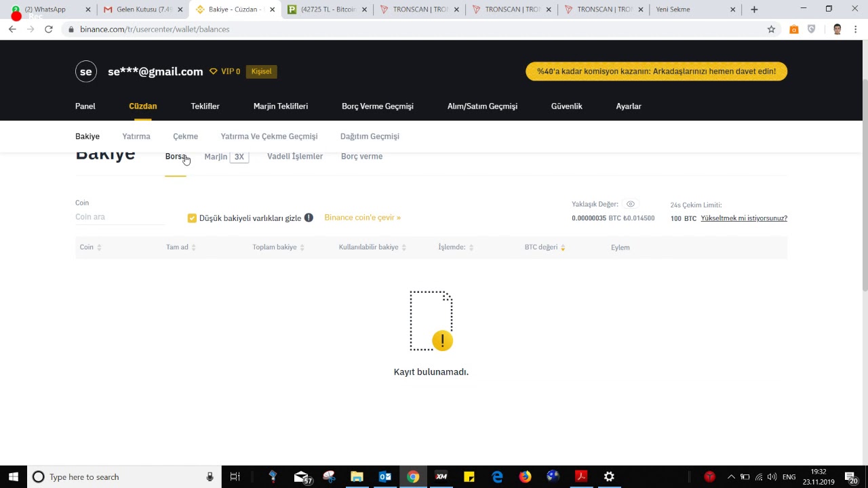Click the shield extension icon
The image size is (868, 488).
coord(812,29)
